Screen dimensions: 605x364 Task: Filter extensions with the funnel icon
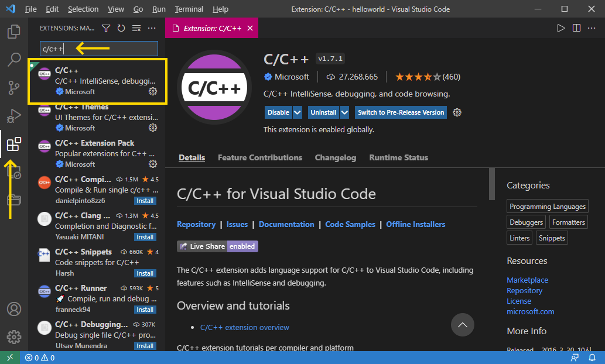(106, 28)
